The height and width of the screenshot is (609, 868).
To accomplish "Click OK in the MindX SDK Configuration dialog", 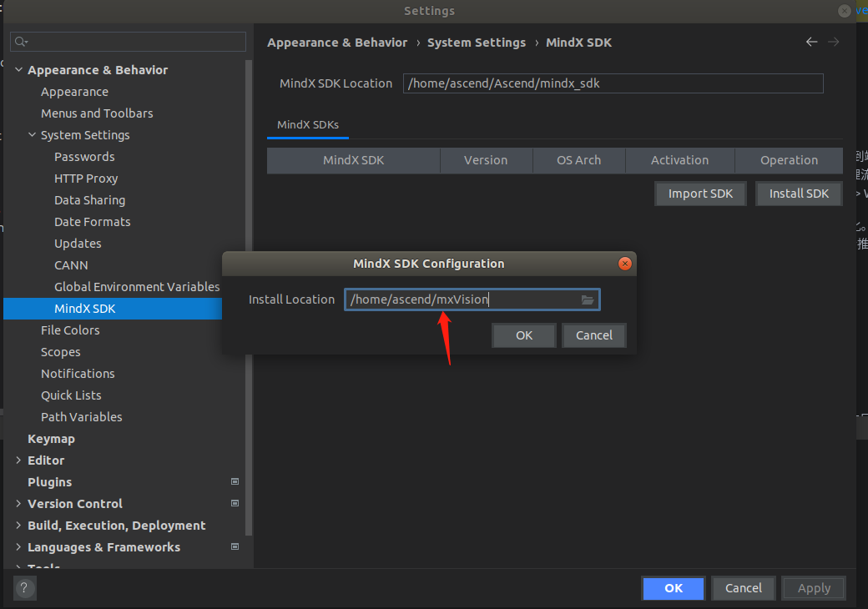I will pyautogui.click(x=523, y=335).
